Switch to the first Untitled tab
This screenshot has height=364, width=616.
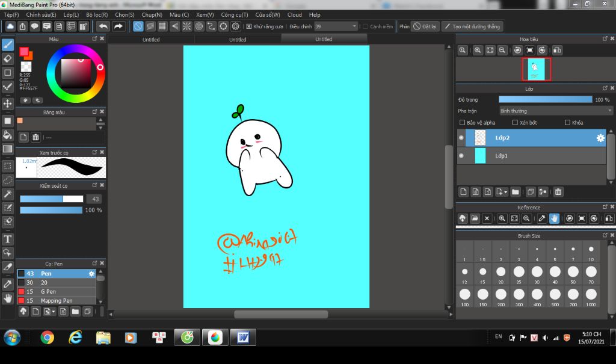151,40
